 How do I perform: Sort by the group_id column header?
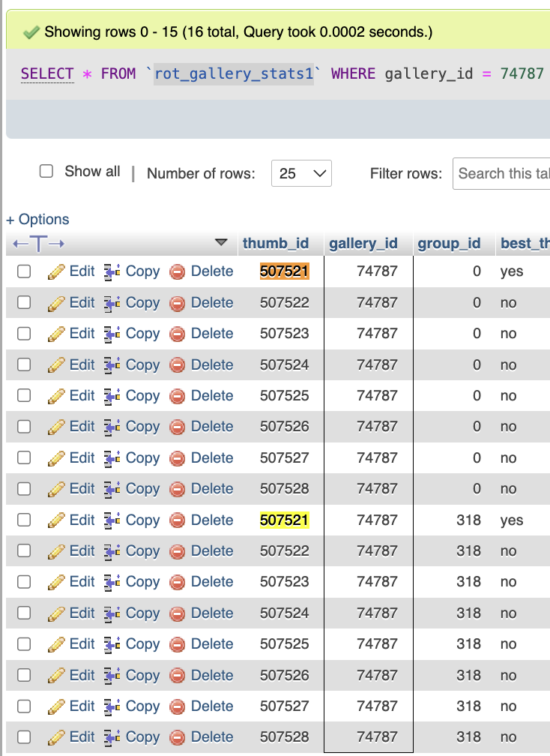click(449, 244)
